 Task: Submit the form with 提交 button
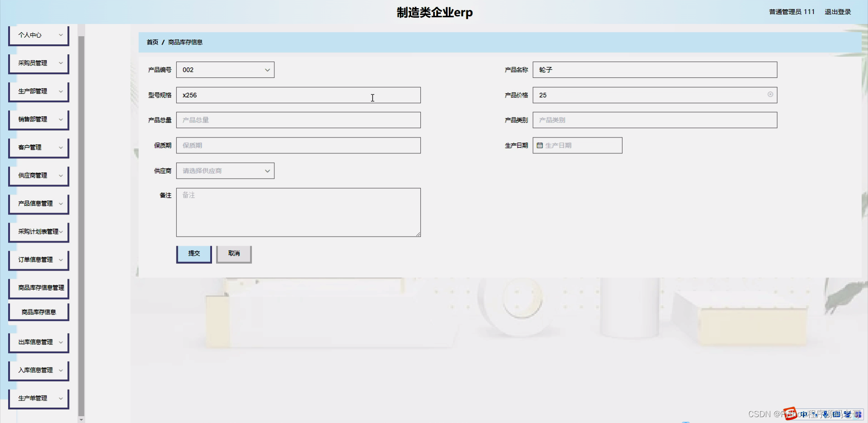click(x=193, y=253)
